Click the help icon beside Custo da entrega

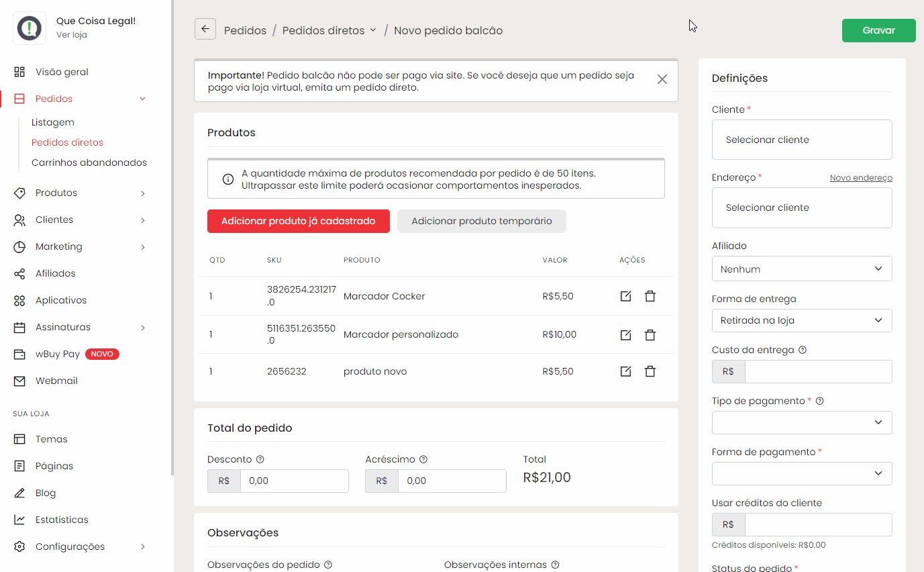coord(803,350)
